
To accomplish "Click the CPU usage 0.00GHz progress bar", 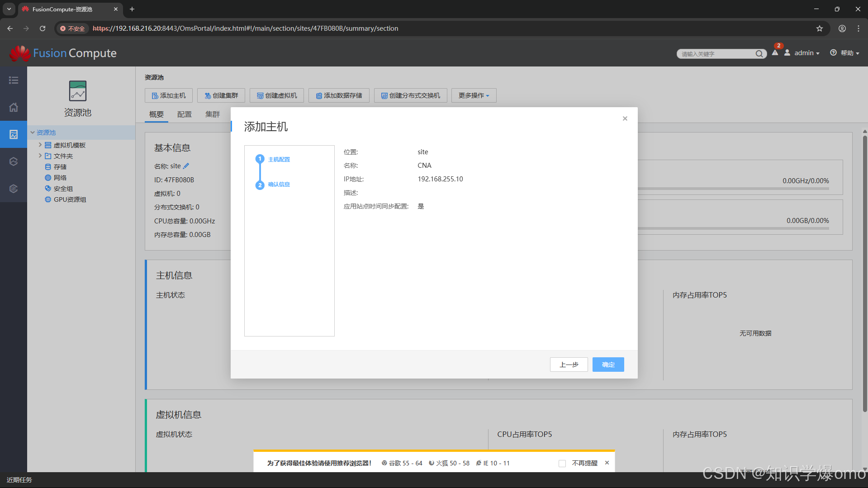I will (733, 189).
